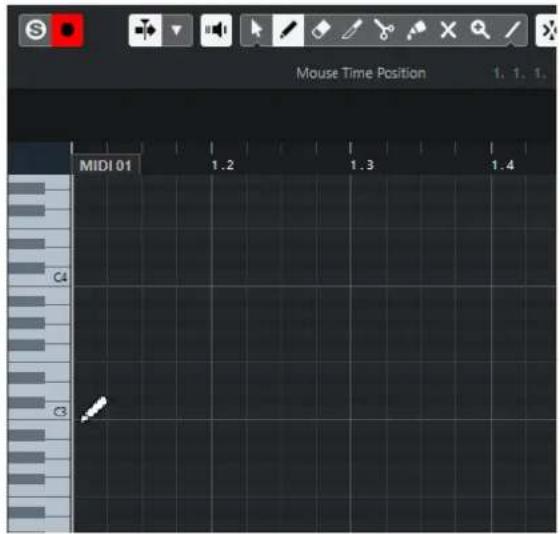Click the MIDI 01 part label
The height and width of the screenshot is (534, 560).
tap(106, 165)
